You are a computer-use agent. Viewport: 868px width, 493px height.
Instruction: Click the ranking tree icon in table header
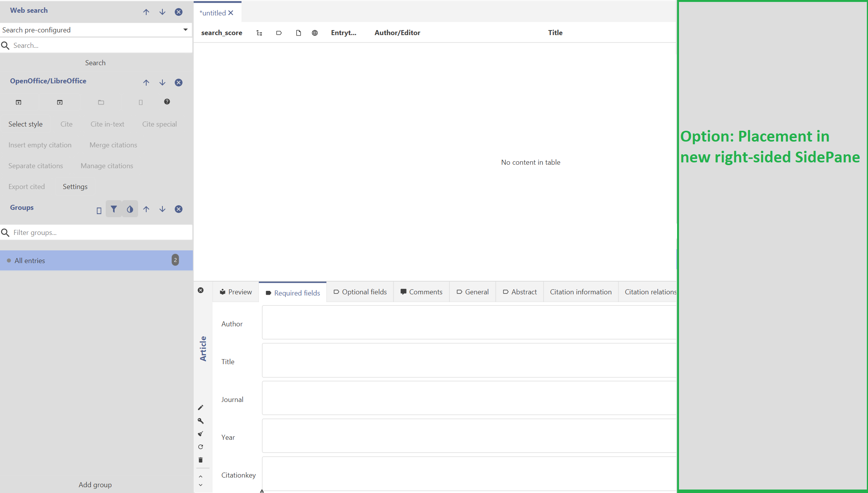259,33
